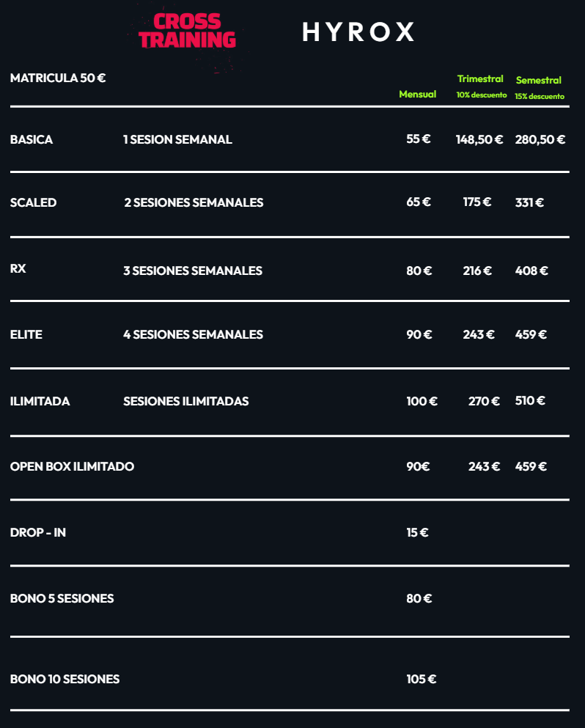585x728 pixels.
Task: Click the MATRICULA 50 € label
Action: tap(58, 78)
